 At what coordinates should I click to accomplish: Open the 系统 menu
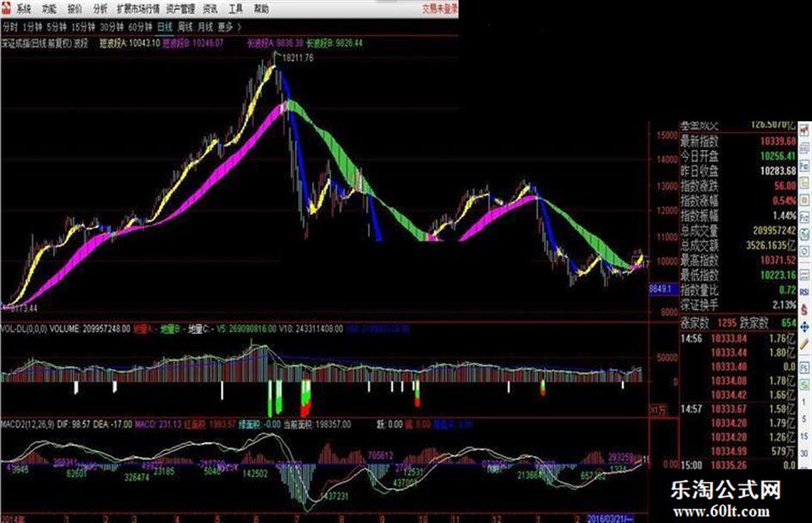click(24, 9)
